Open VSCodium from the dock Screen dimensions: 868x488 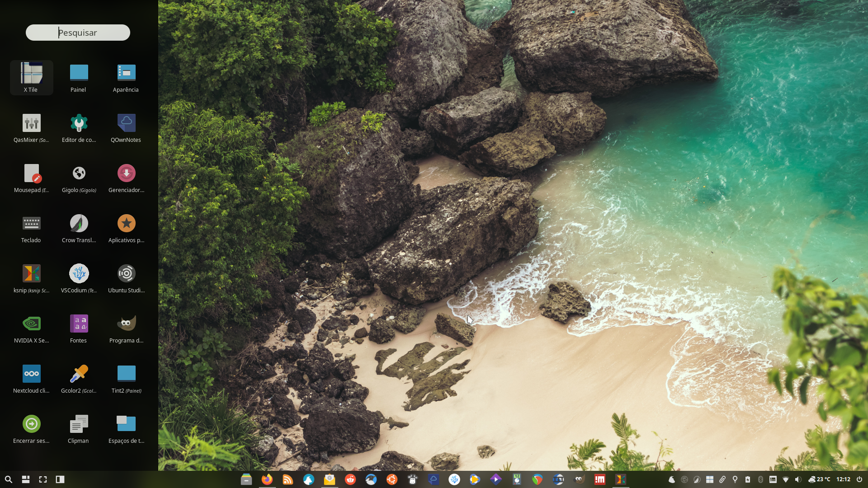[x=454, y=479]
